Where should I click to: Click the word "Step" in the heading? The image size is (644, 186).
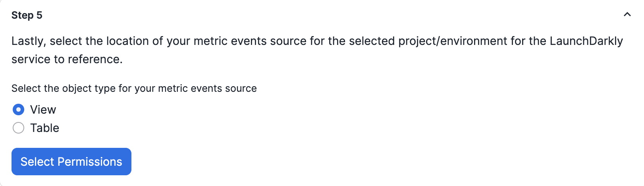pos(22,15)
